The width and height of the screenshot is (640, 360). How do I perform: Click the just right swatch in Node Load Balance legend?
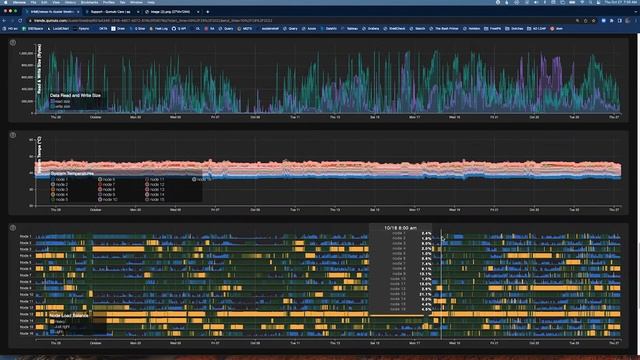click(x=52, y=327)
